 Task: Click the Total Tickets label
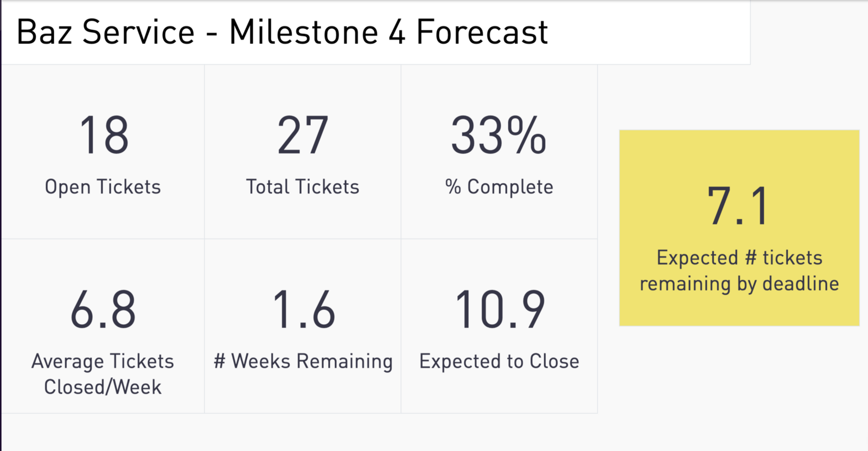[x=303, y=187]
